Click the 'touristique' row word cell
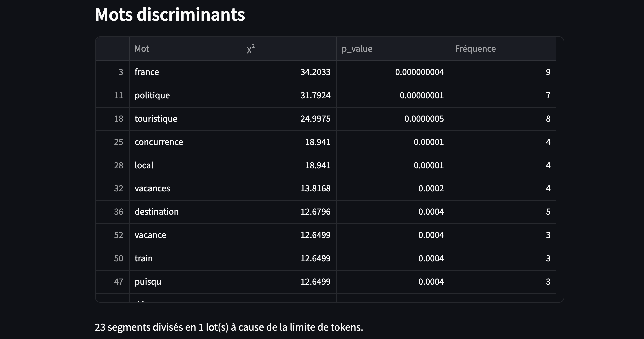Screen dimensions: 644x339 185,119
